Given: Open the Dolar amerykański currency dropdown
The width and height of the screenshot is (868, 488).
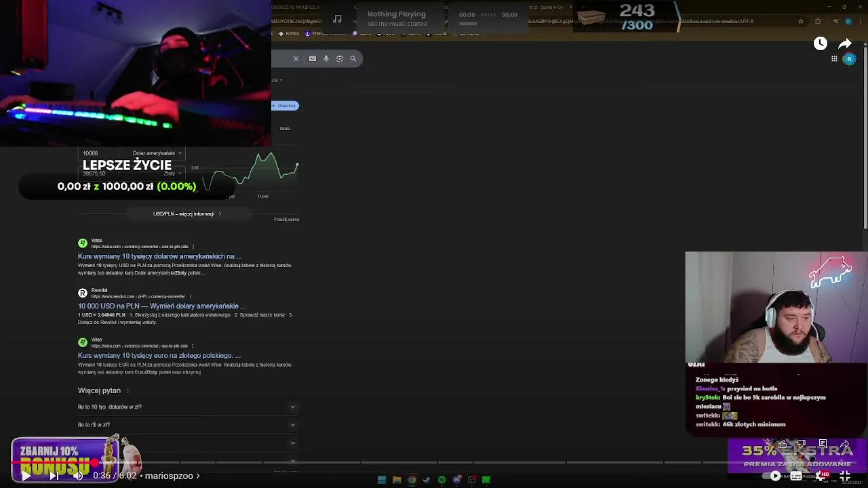Looking at the screenshot, I should (x=156, y=153).
